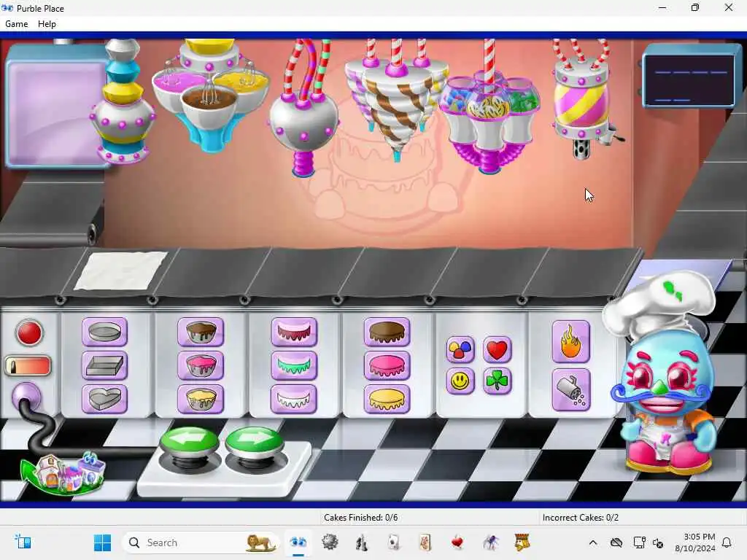The image size is (747, 560).
Task: Add the green clover decoration
Action: click(x=497, y=381)
